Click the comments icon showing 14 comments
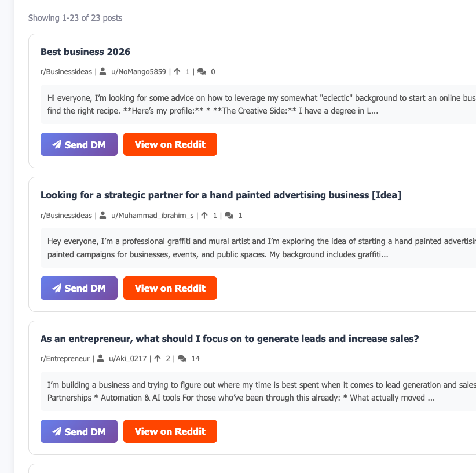476x473 pixels. (182, 359)
